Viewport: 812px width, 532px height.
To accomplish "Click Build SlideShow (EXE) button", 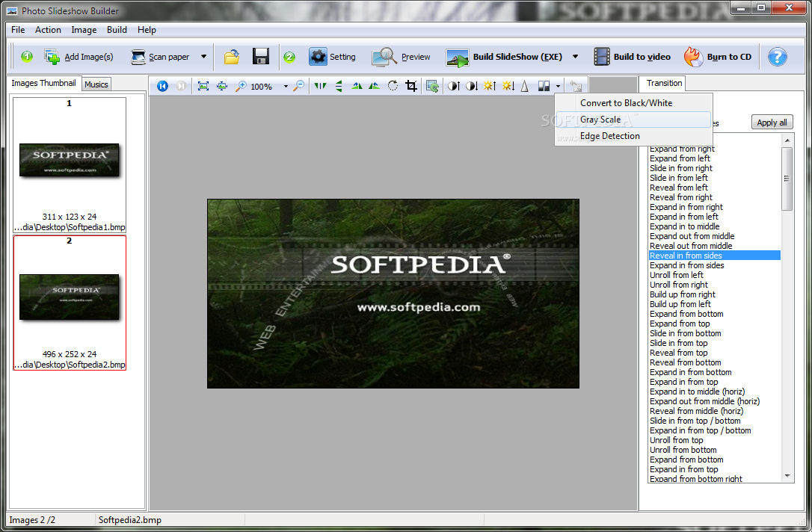I will point(504,56).
